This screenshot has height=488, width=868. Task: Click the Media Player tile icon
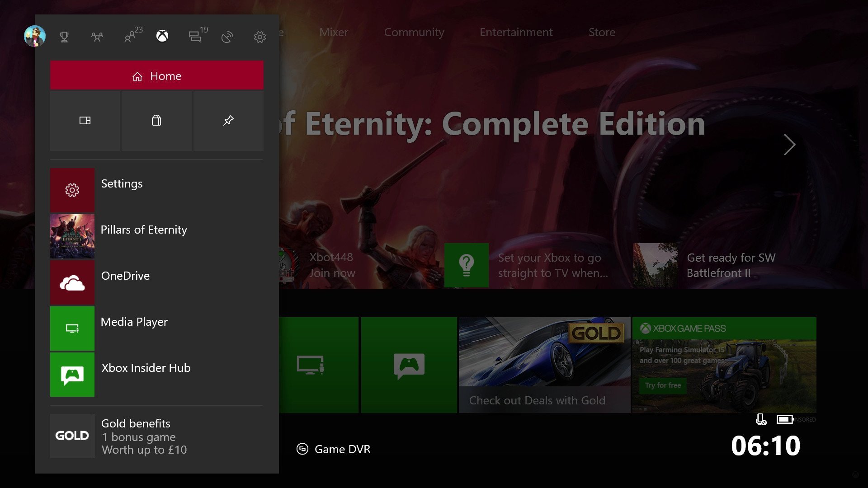[x=72, y=328]
